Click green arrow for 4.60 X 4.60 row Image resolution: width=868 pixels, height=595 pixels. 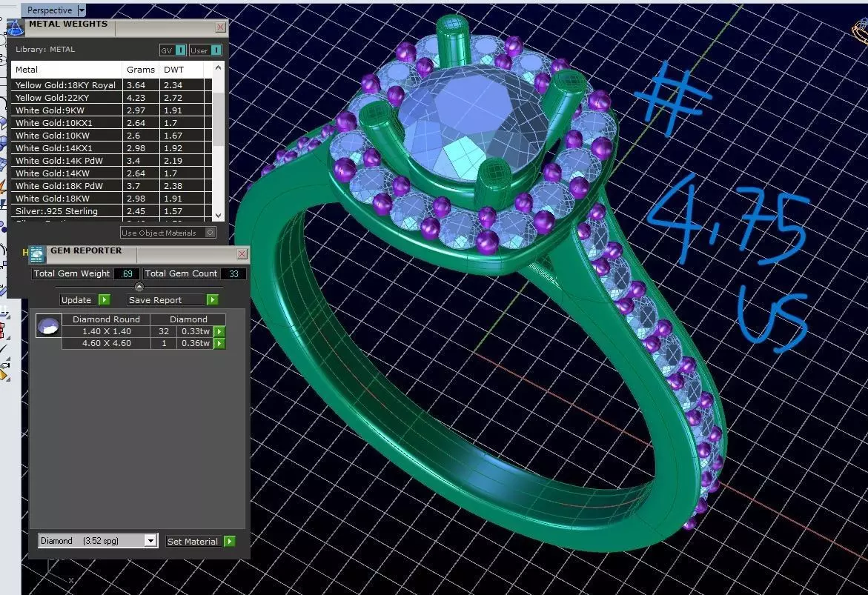tap(219, 344)
